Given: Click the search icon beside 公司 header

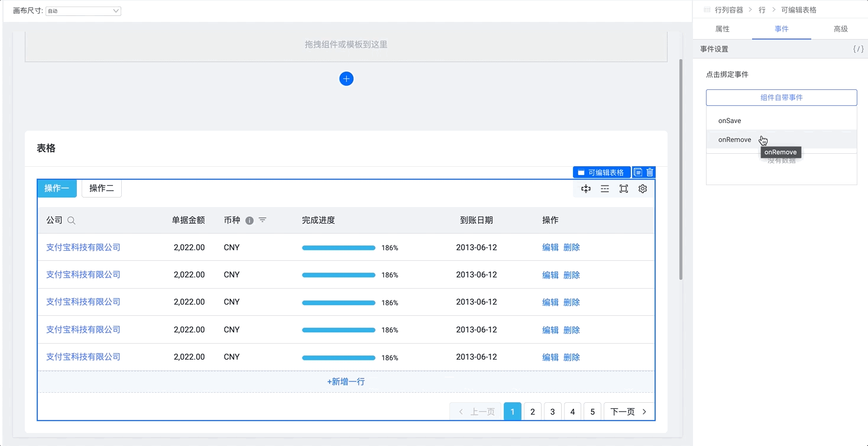Looking at the screenshot, I should [72, 221].
